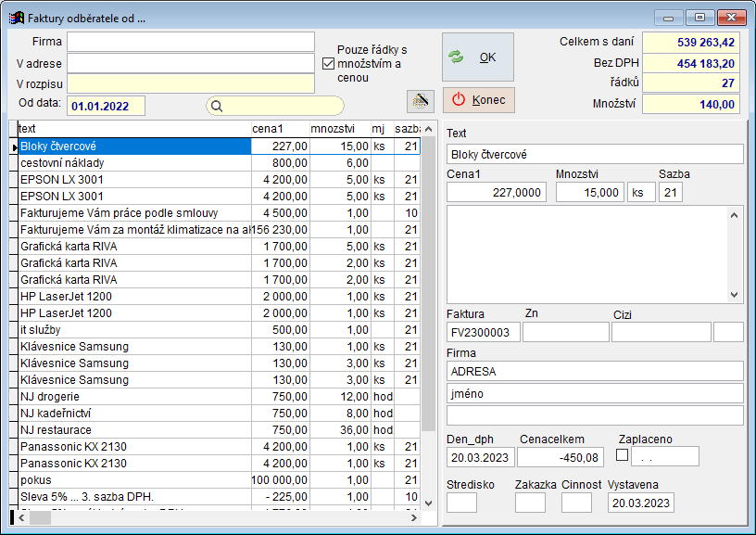The width and height of the screenshot is (756, 535).
Task: Click the Vystavena field 20.03.2023
Action: point(641,503)
